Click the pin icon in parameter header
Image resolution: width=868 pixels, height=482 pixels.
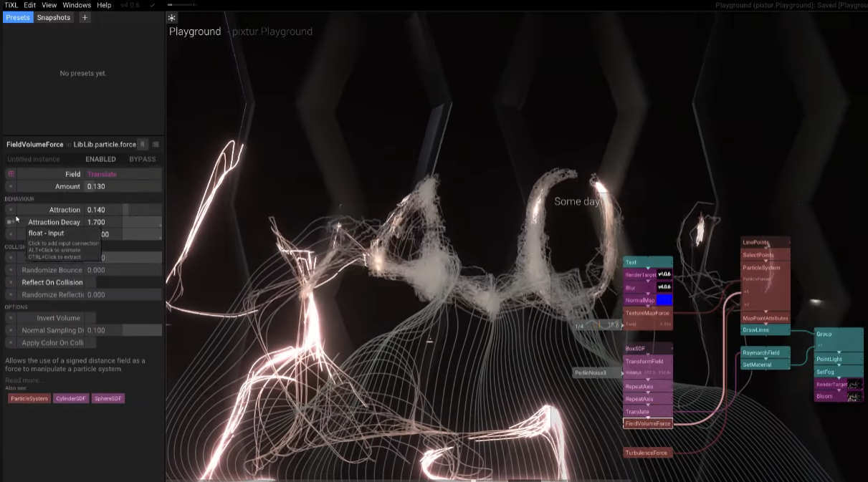click(143, 145)
